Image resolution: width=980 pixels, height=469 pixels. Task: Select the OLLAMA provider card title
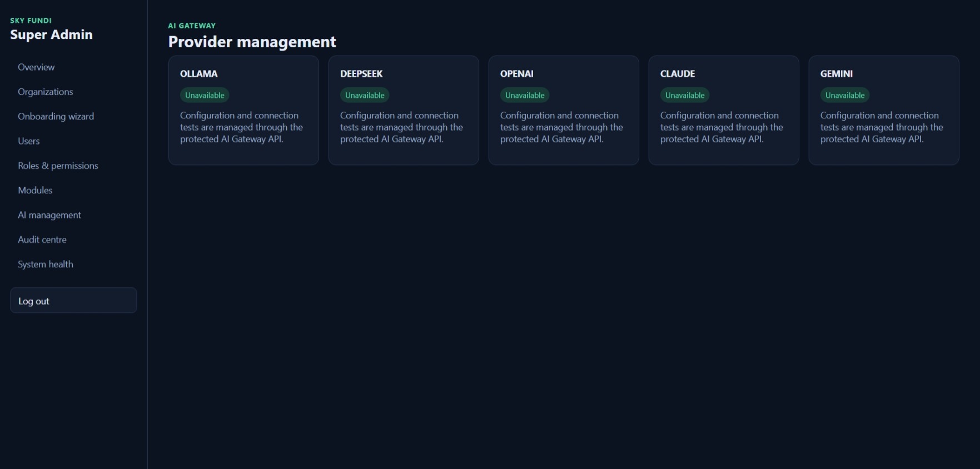199,74
